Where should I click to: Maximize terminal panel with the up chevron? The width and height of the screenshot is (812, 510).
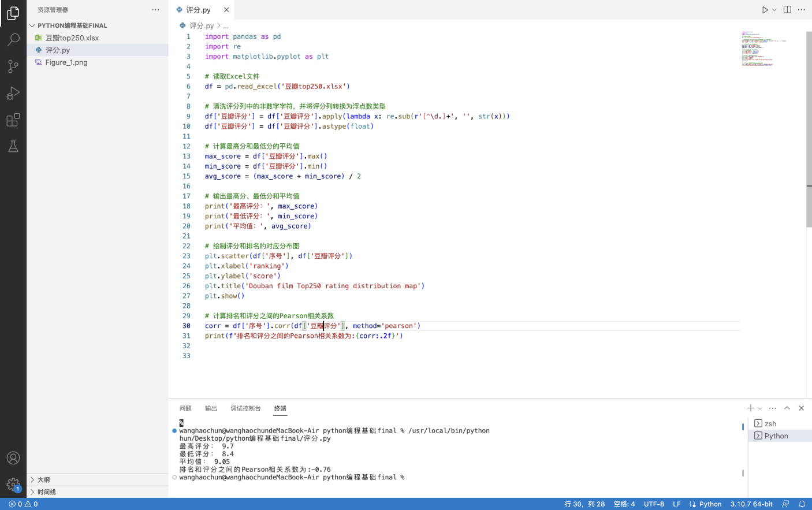click(787, 408)
